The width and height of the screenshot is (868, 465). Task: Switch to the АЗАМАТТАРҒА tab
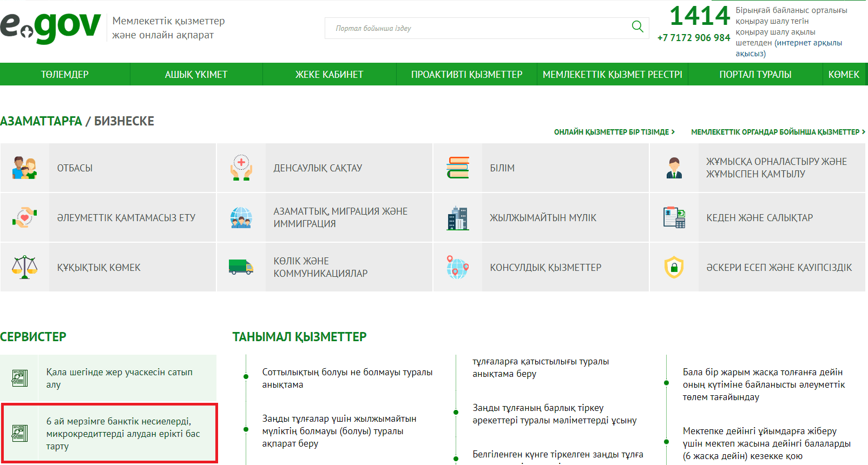tap(41, 121)
